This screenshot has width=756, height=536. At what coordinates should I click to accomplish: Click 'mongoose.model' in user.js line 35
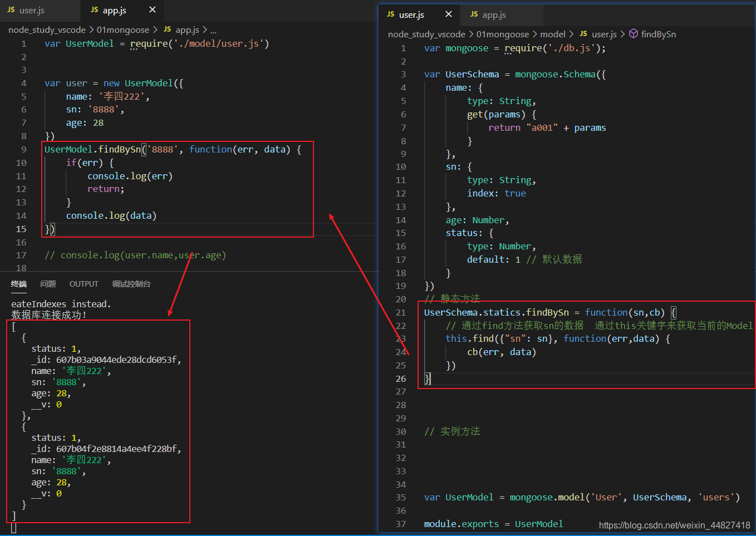(x=547, y=497)
